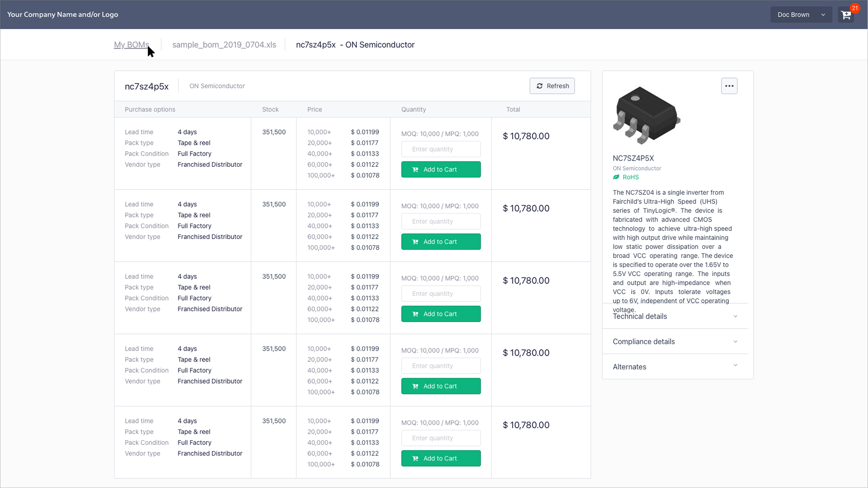Expand the Alternates section

pyautogui.click(x=675, y=367)
